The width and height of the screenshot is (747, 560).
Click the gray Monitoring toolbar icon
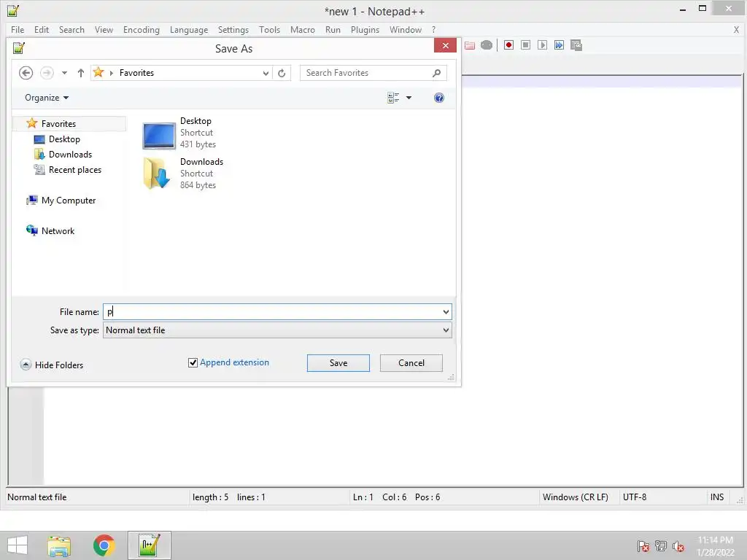click(x=487, y=45)
